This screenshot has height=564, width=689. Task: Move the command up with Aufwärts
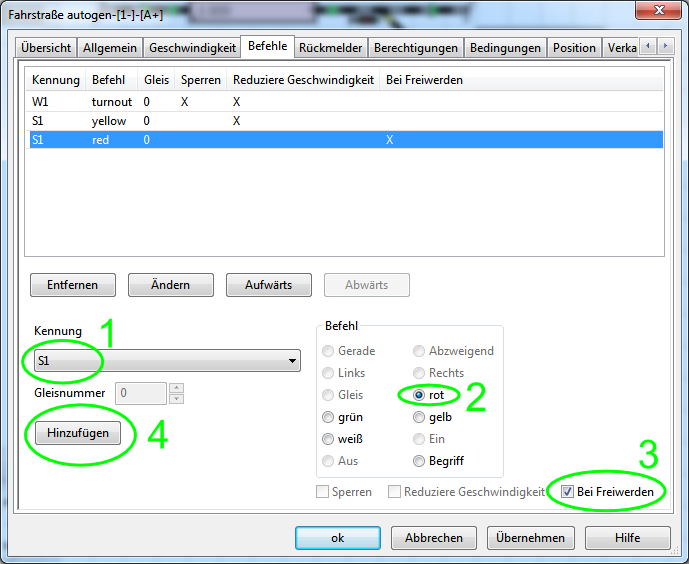[x=268, y=285]
